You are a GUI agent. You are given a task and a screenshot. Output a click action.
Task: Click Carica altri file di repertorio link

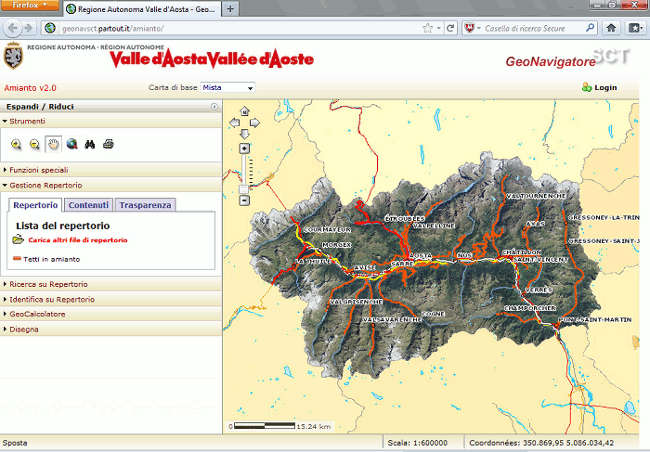point(76,240)
